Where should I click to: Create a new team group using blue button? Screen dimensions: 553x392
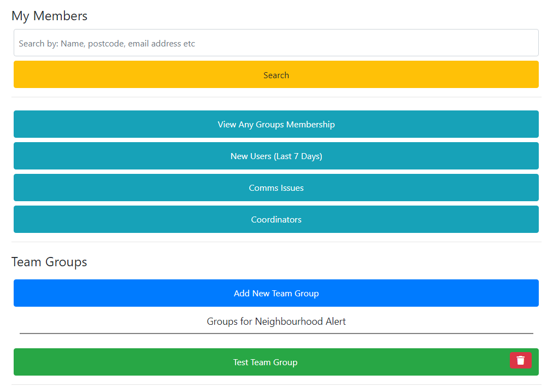[x=276, y=293]
